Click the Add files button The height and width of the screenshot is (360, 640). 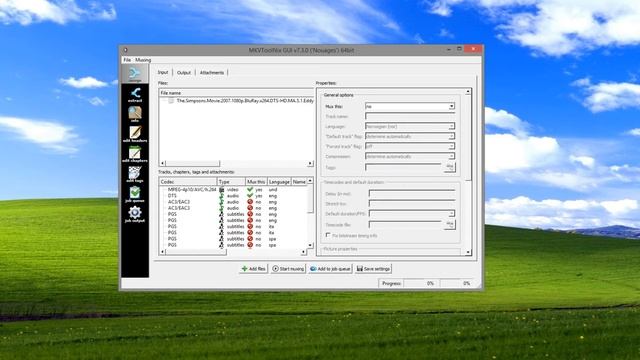253,269
